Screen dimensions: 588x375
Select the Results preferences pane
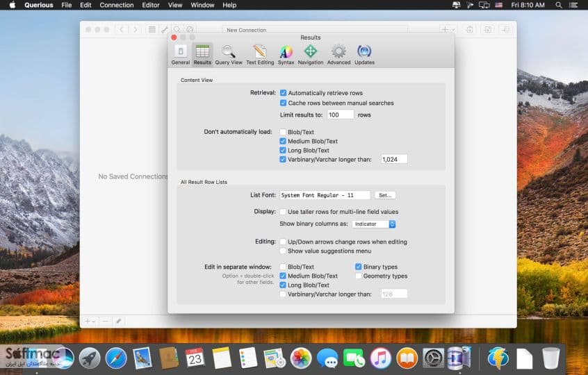(202, 55)
